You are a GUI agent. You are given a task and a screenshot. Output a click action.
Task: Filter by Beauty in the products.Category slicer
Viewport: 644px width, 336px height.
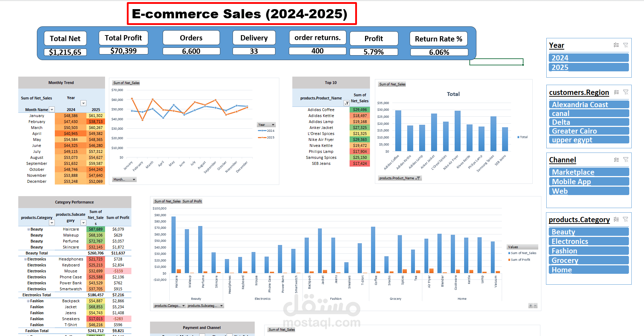(x=588, y=232)
